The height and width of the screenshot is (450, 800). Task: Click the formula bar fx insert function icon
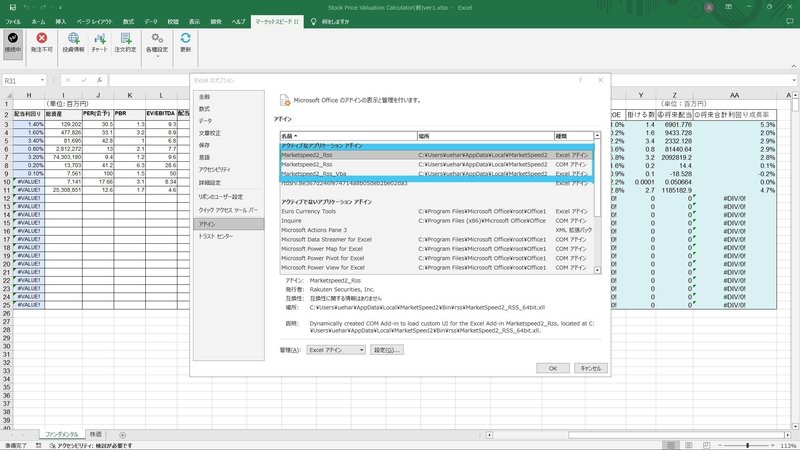point(99,81)
